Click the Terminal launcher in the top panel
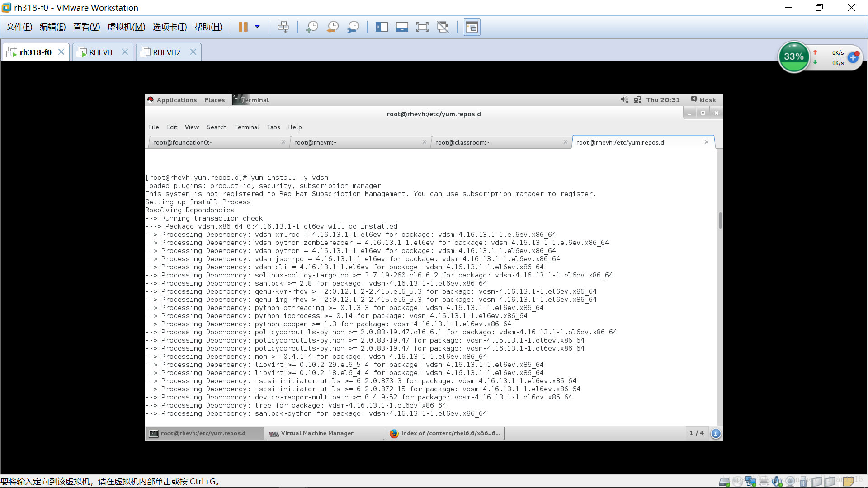The image size is (868, 488). [251, 100]
